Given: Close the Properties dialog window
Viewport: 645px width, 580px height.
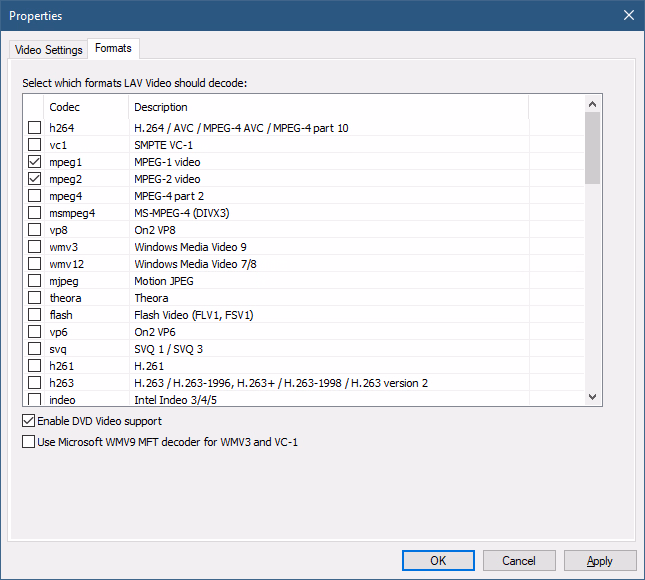Looking at the screenshot, I should point(628,15).
